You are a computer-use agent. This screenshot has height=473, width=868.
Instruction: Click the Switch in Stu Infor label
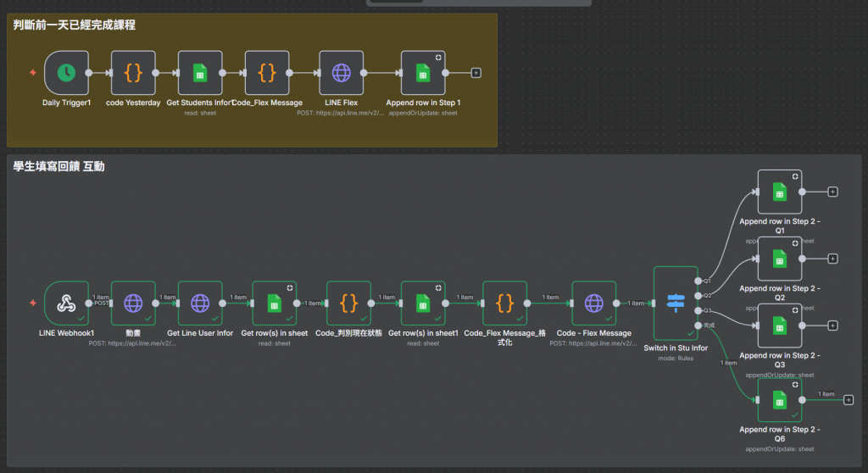[x=676, y=348]
